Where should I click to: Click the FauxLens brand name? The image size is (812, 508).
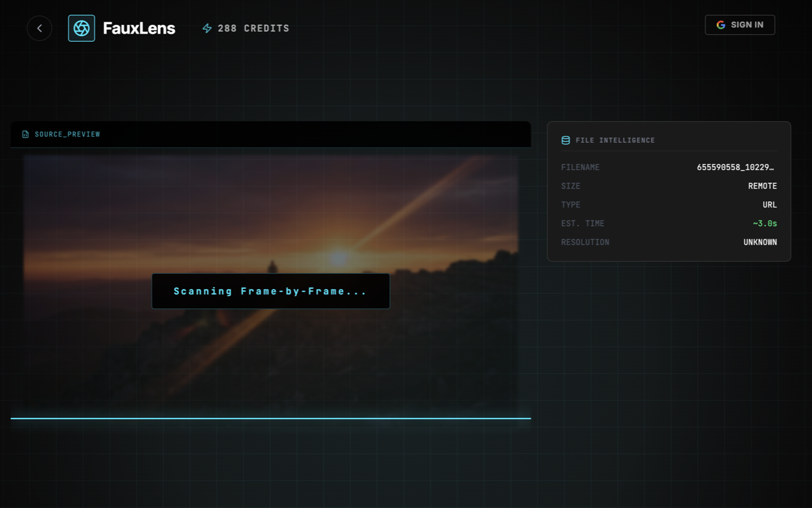[139, 28]
